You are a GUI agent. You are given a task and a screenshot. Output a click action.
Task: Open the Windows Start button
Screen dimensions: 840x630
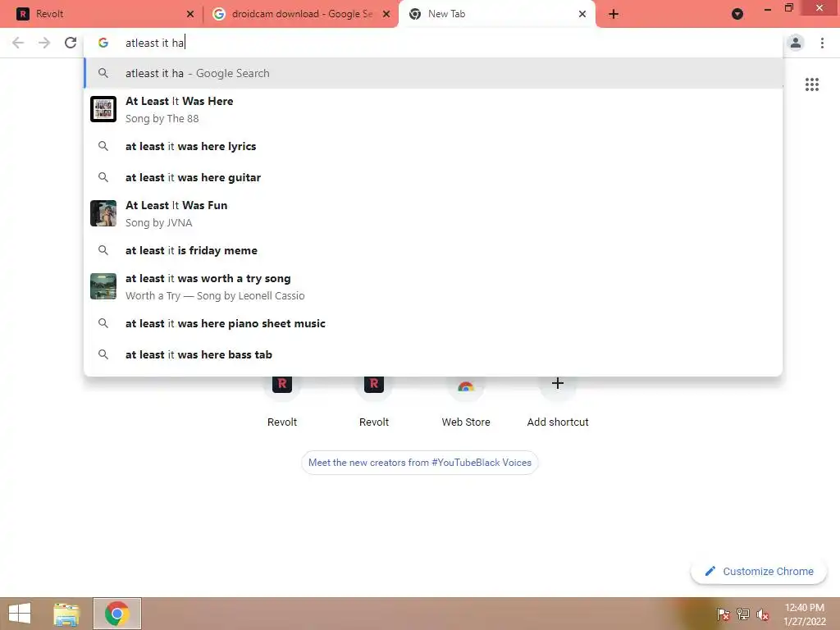click(x=20, y=614)
